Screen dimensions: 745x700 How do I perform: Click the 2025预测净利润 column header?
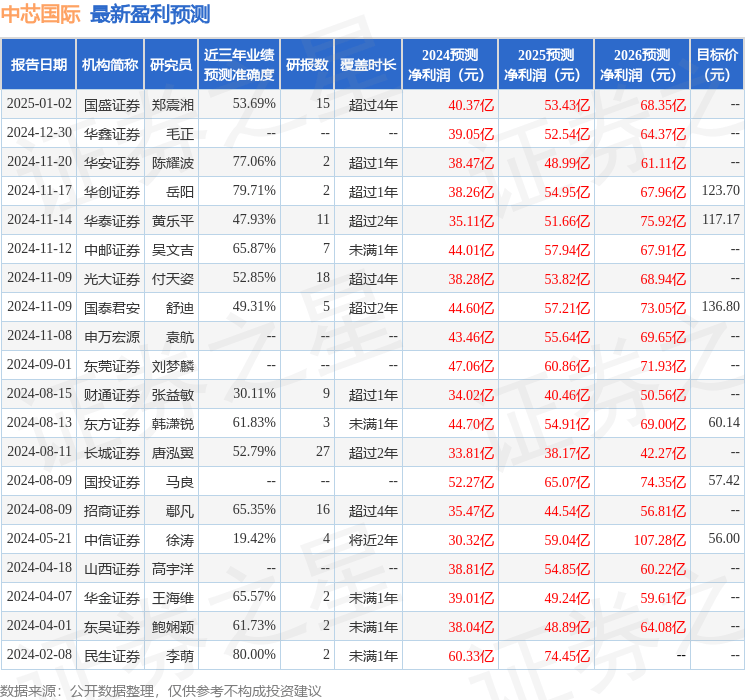tap(546, 64)
